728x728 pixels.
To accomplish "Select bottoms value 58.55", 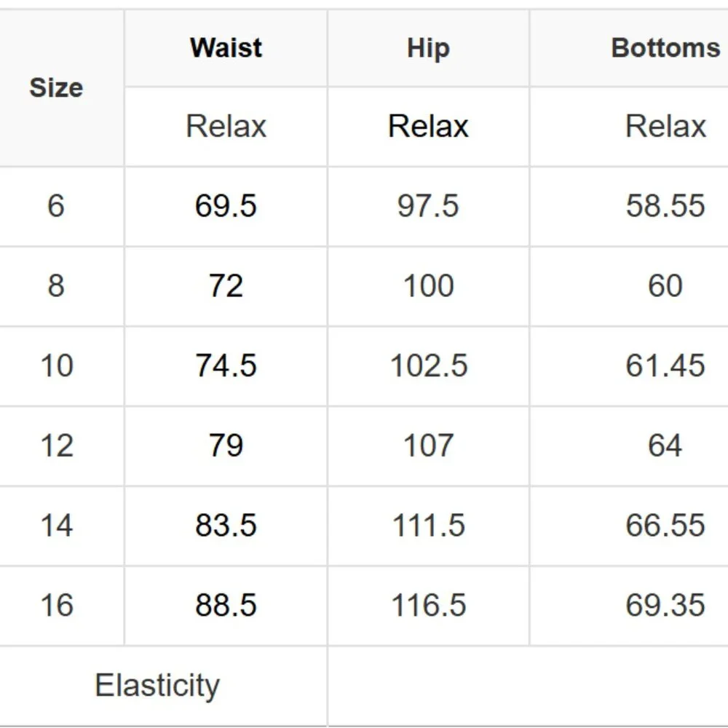I will pos(665,206).
